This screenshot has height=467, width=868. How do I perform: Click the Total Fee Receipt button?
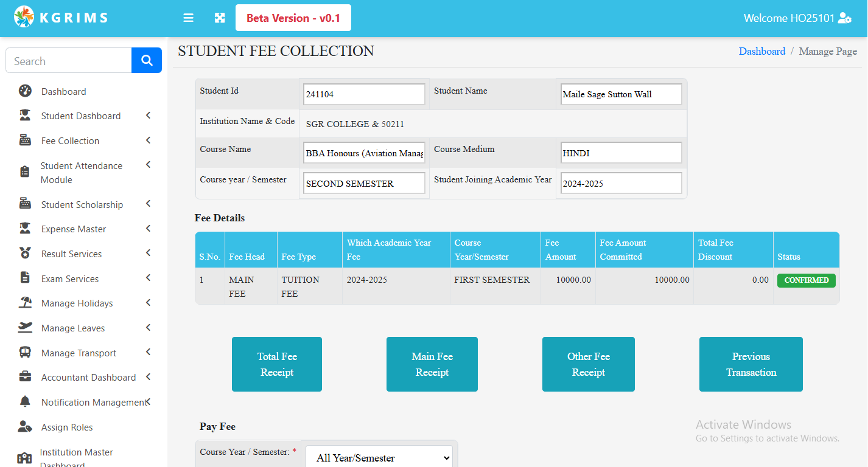[277, 364]
